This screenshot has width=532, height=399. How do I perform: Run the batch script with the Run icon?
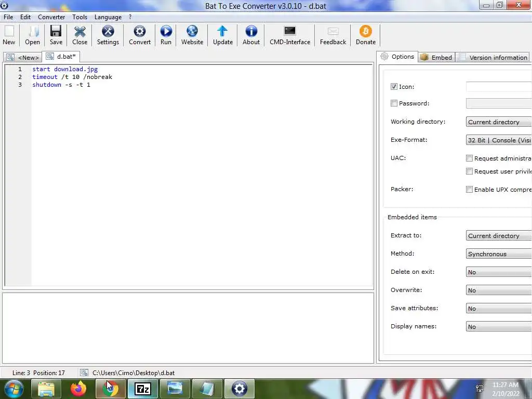pos(166,35)
